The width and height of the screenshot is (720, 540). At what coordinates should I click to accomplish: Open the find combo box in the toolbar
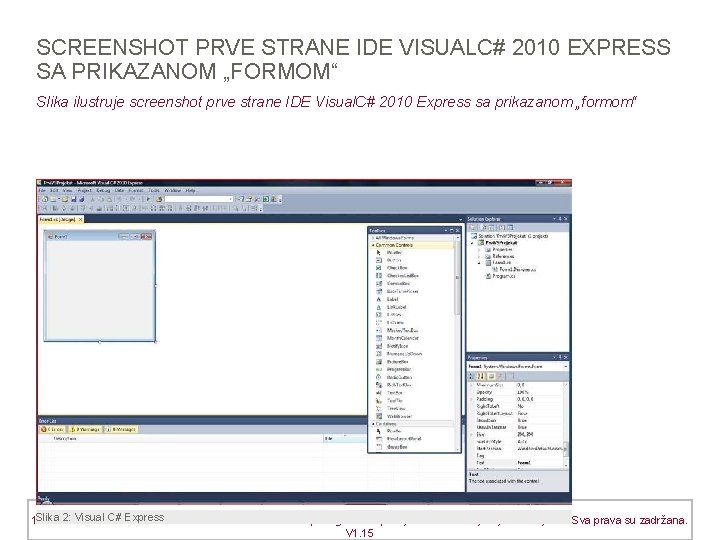(199, 199)
